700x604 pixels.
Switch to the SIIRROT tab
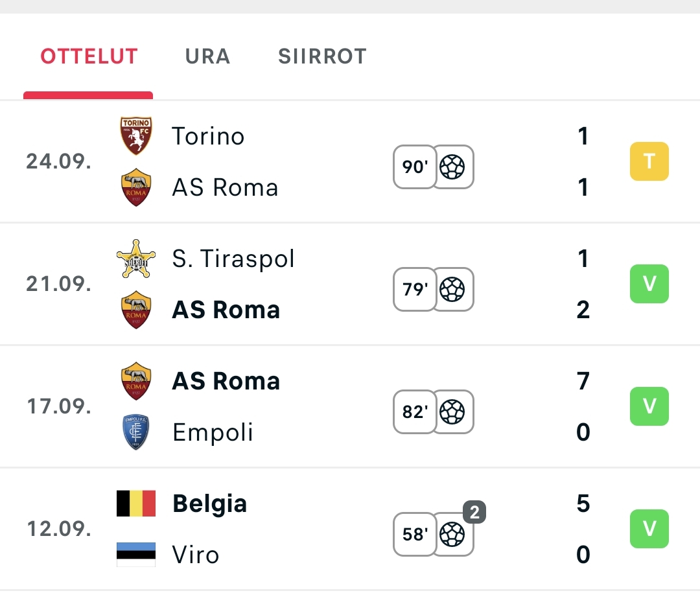322,56
